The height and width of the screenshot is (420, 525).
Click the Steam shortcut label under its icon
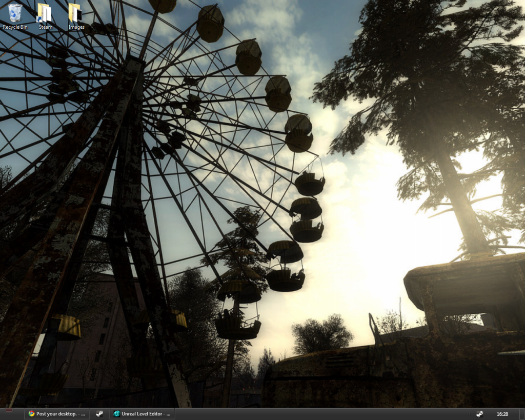(x=45, y=27)
